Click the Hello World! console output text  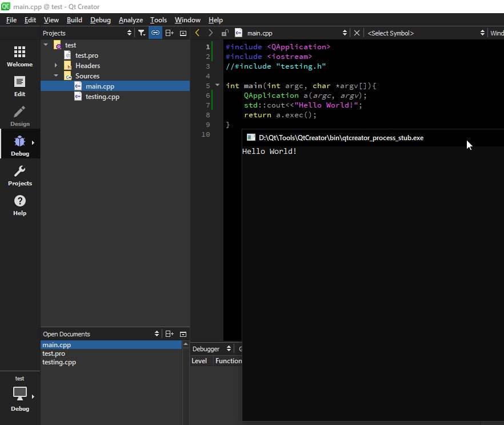click(x=269, y=151)
